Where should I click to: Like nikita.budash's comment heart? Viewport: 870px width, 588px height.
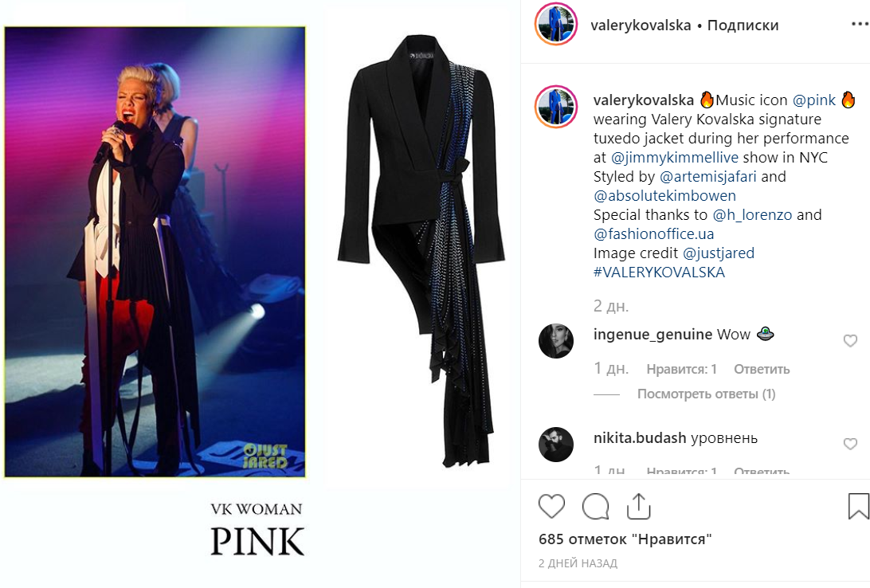850,444
